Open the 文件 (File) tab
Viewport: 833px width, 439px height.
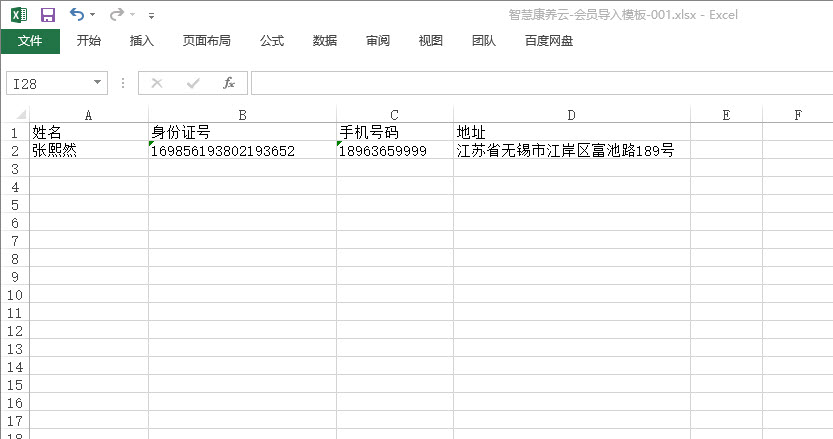click(x=30, y=41)
